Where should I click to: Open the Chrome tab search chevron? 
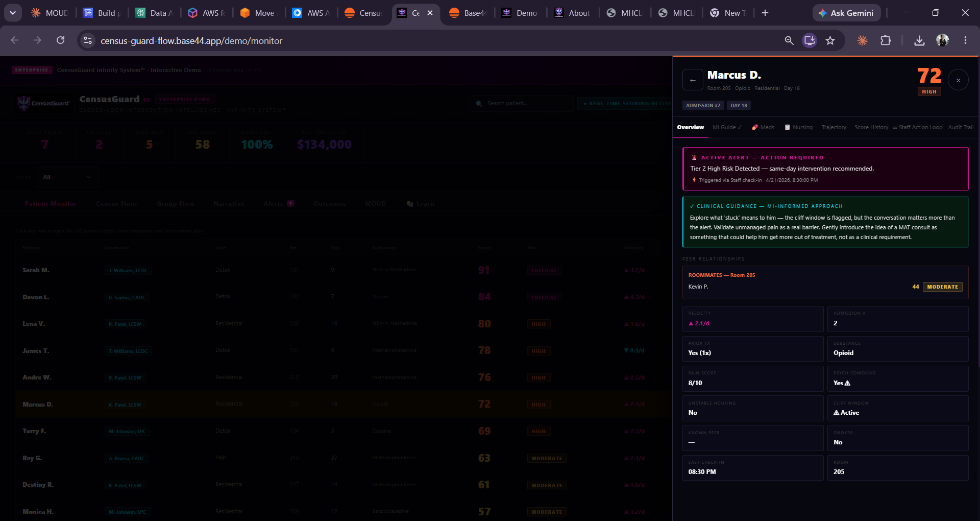tap(13, 13)
